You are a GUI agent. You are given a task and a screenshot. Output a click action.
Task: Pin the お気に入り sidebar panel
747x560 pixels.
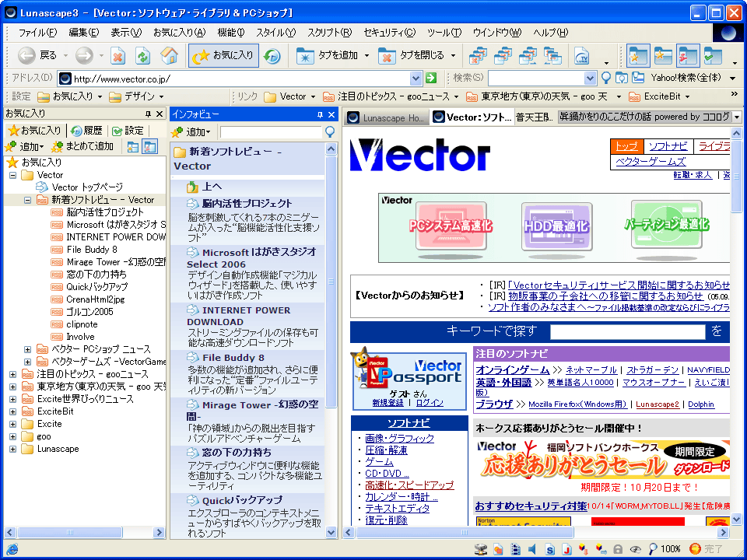point(148,114)
